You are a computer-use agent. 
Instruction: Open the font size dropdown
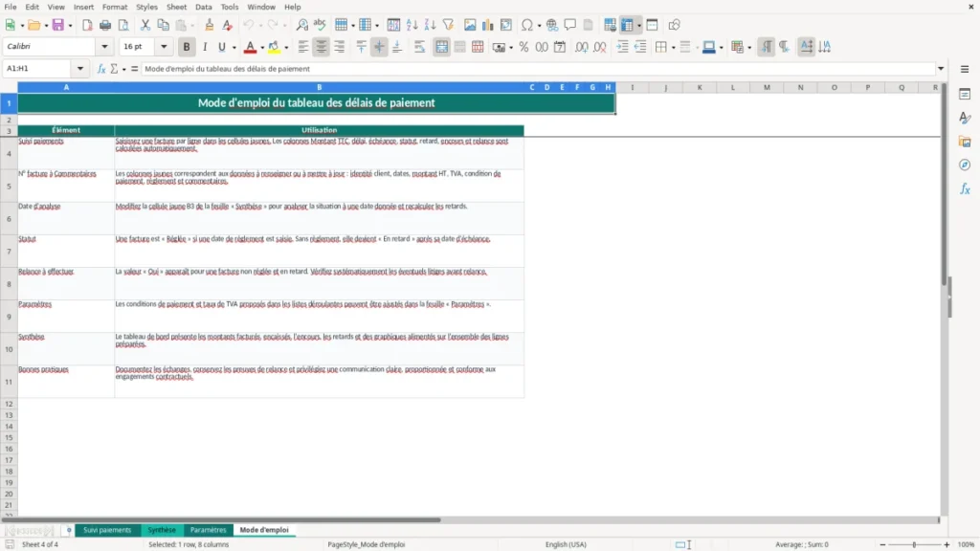[x=164, y=47]
